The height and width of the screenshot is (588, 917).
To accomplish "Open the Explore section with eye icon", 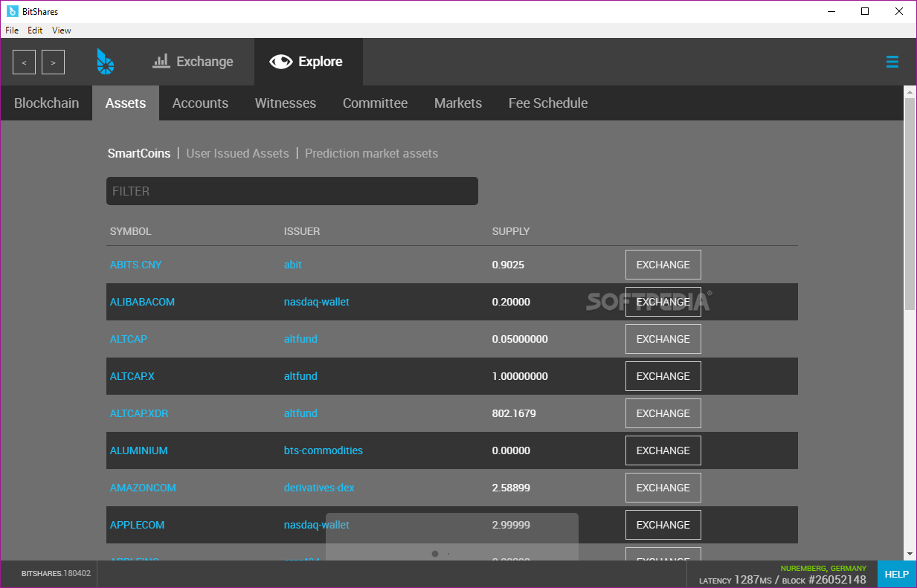I will tap(306, 62).
